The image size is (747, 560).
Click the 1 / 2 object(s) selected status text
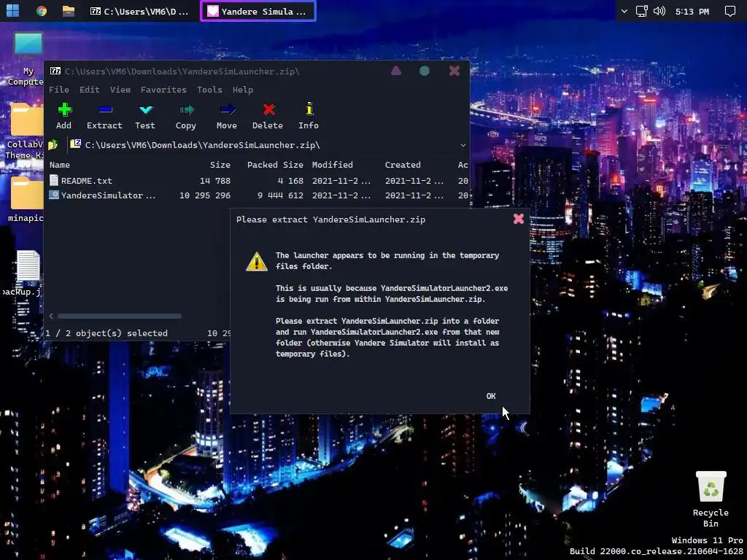(x=107, y=332)
